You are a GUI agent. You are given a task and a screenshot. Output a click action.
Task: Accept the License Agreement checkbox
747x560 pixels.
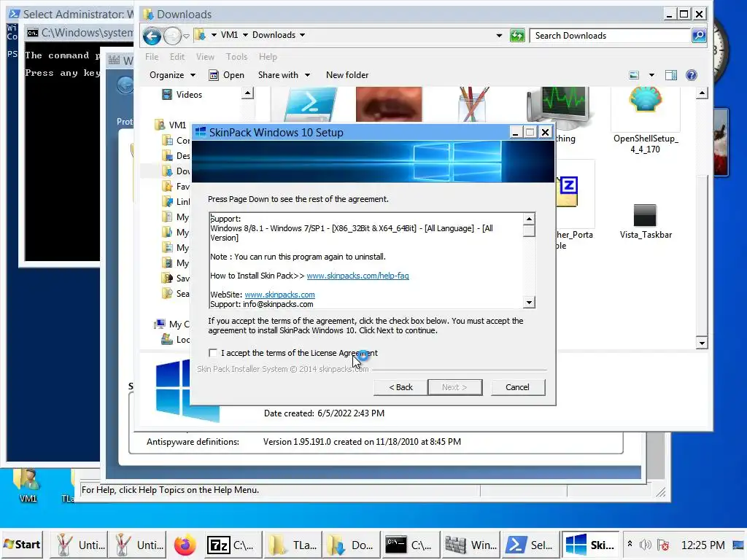click(x=213, y=353)
